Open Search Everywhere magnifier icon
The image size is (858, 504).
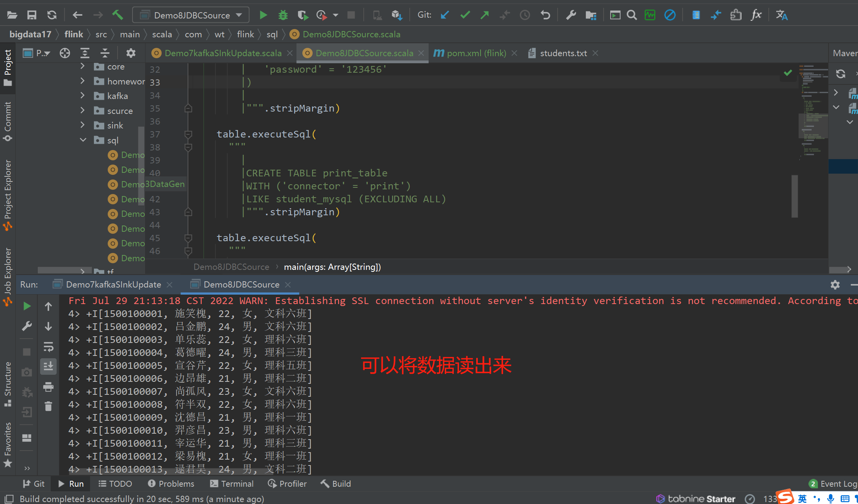pos(632,15)
